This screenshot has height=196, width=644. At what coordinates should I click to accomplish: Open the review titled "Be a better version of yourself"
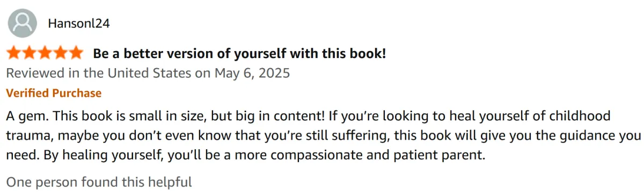(239, 54)
